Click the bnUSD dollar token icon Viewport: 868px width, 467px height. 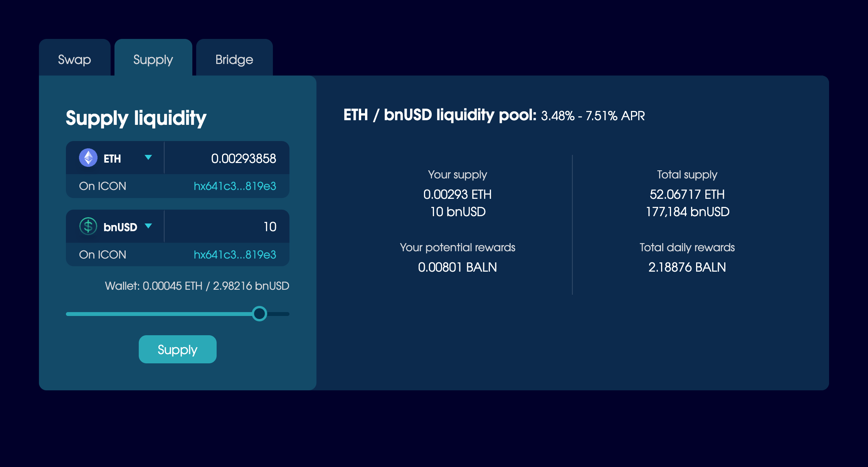click(88, 227)
